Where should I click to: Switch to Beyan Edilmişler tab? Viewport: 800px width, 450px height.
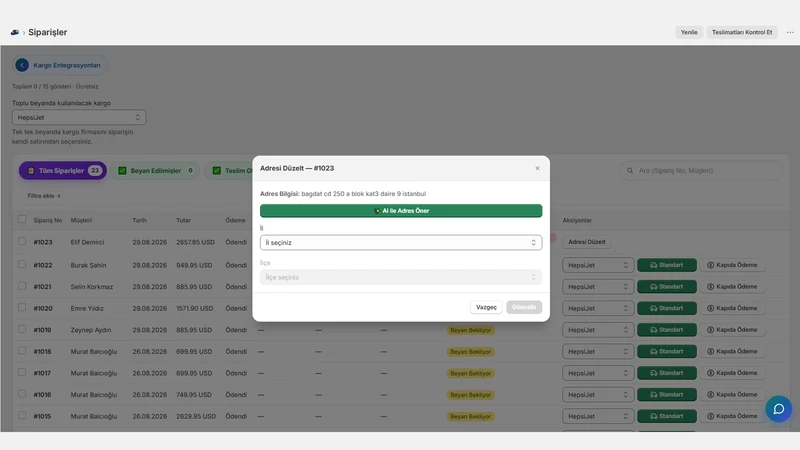point(156,170)
